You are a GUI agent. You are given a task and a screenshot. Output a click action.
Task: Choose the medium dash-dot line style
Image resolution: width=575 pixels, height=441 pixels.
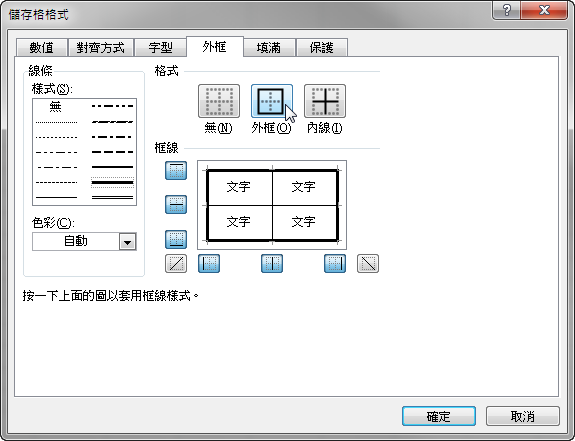(x=112, y=137)
